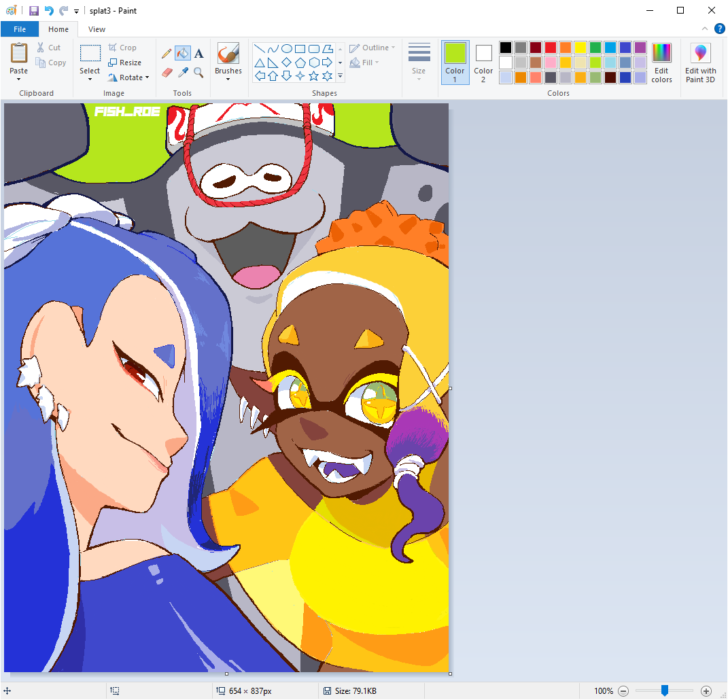Expand the Select dropdown arrow
This screenshot has height=700, width=728.
tap(90, 80)
